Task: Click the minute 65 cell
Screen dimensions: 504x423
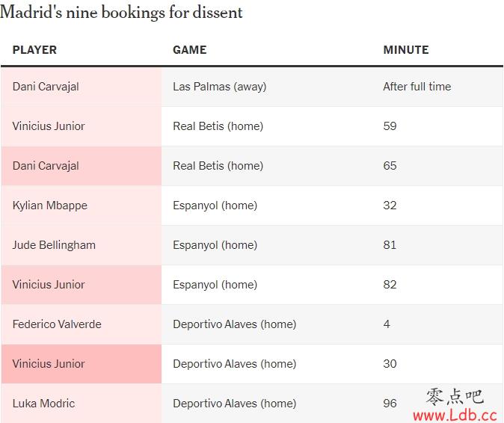Action: (x=390, y=166)
